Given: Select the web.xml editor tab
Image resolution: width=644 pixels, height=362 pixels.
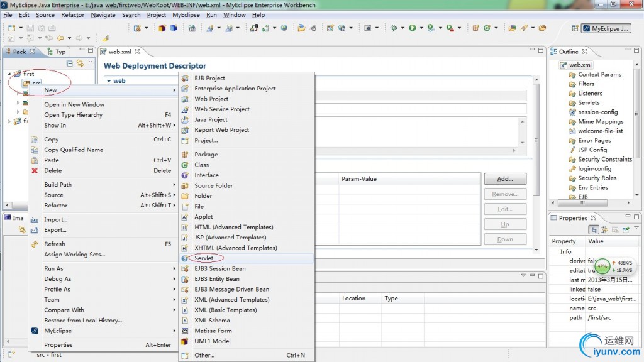Looking at the screenshot, I should [x=120, y=52].
